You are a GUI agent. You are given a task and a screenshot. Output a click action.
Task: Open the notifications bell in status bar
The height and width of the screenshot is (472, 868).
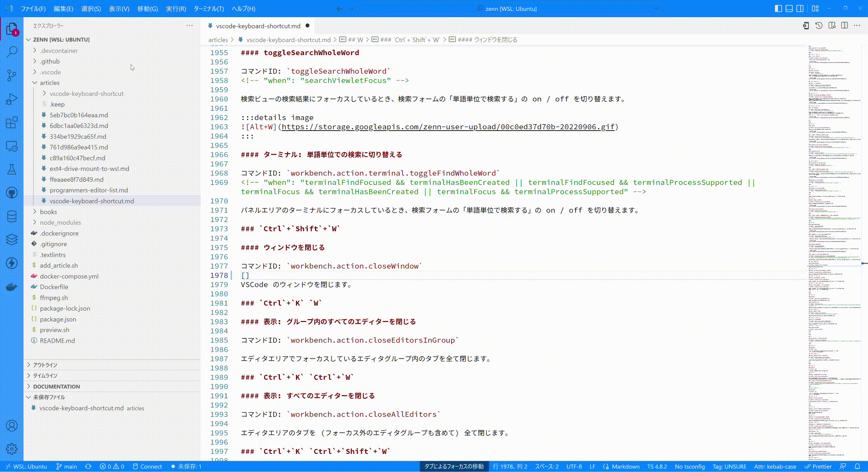(x=857, y=467)
